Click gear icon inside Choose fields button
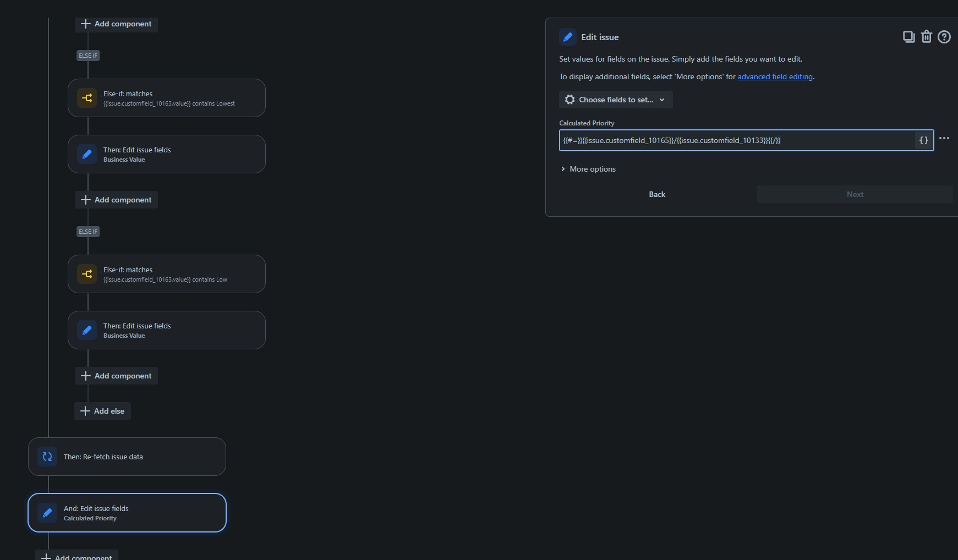 570,100
